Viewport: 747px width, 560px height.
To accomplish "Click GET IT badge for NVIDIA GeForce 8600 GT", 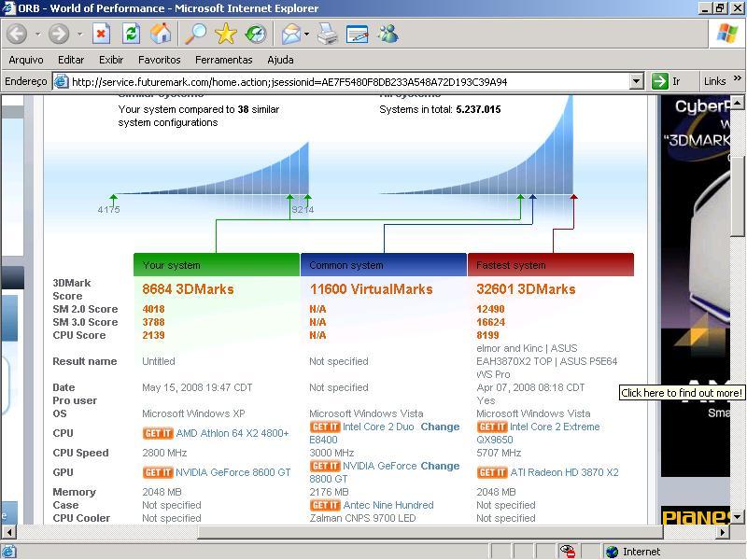I will pyautogui.click(x=158, y=472).
